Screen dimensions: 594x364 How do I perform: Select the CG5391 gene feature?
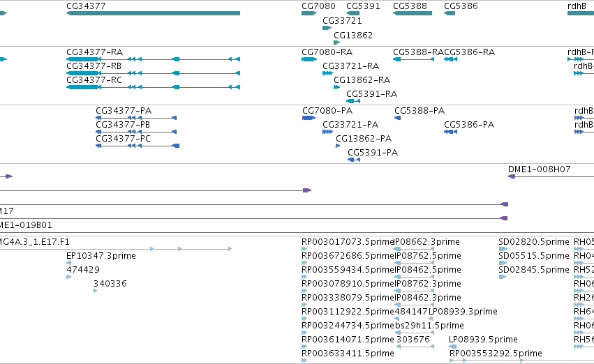point(352,13)
